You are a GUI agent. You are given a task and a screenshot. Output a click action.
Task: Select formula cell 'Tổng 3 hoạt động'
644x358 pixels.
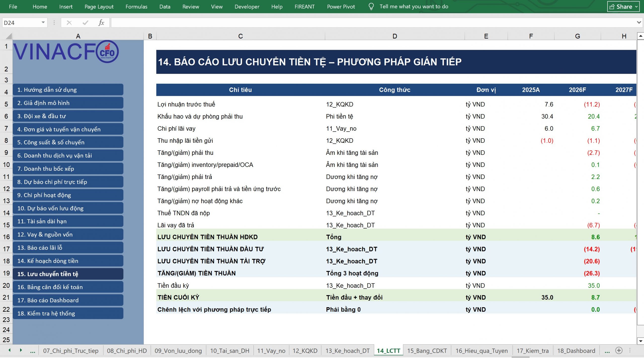click(x=395, y=273)
